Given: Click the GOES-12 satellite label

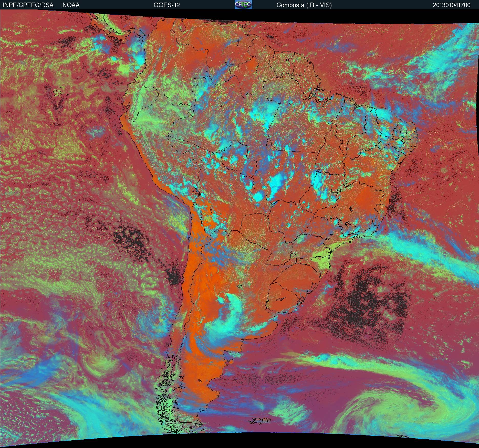Looking at the screenshot, I should 166,5.
